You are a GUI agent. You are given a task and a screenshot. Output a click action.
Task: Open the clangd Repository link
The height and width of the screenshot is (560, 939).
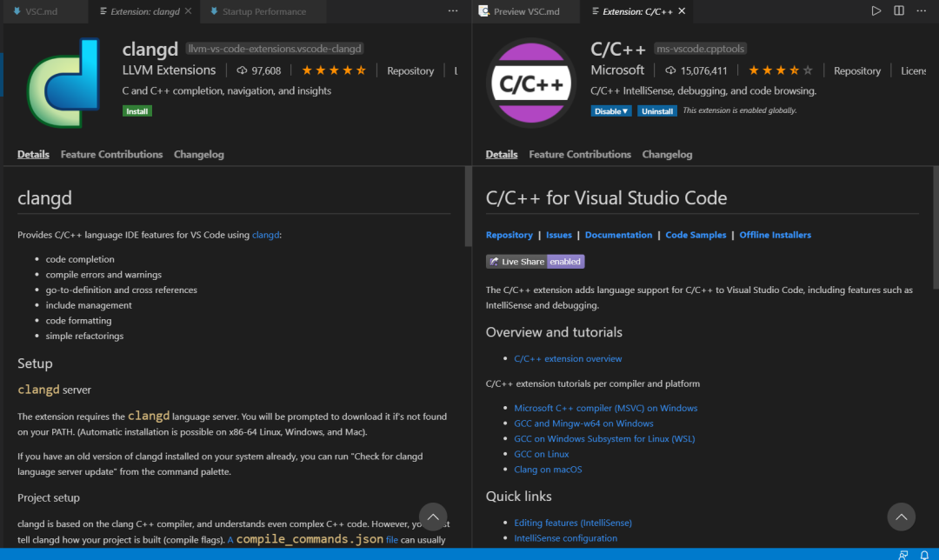pos(410,70)
